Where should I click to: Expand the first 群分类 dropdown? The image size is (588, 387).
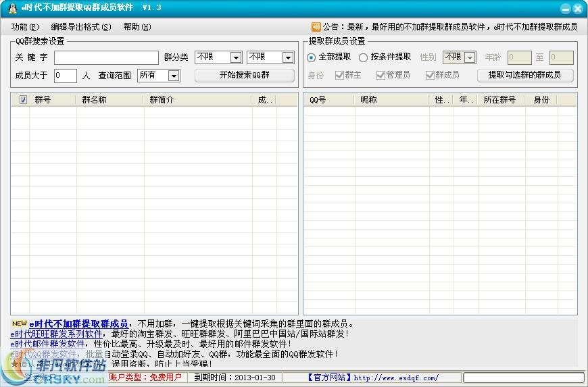coord(235,57)
